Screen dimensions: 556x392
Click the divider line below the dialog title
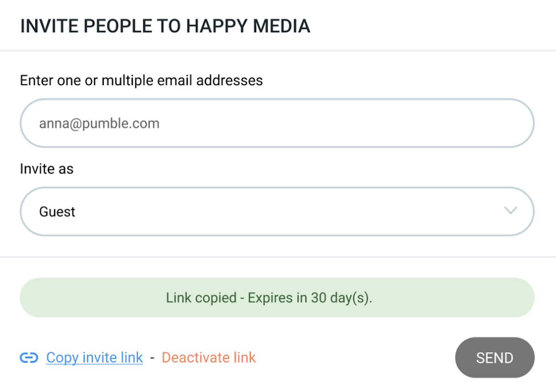click(278, 50)
